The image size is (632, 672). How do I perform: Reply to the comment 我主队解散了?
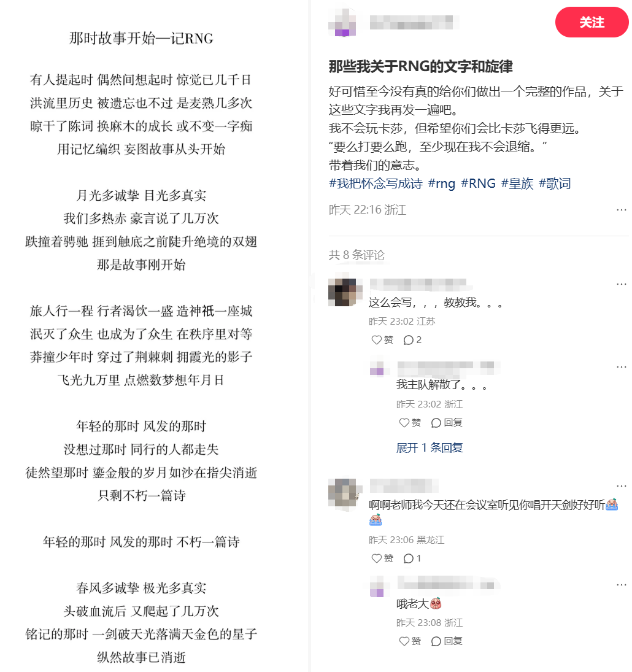pyautogui.click(x=447, y=423)
